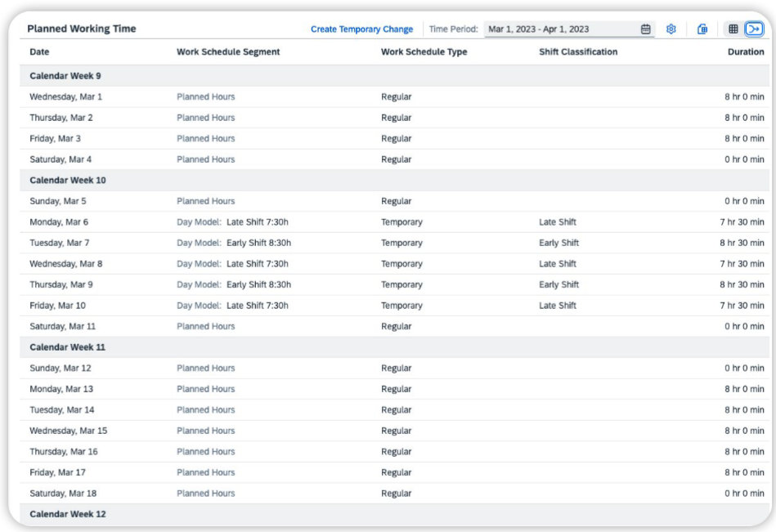Toggle the flow view button
Screen dimensions: 776x532
click(x=754, y=29)
